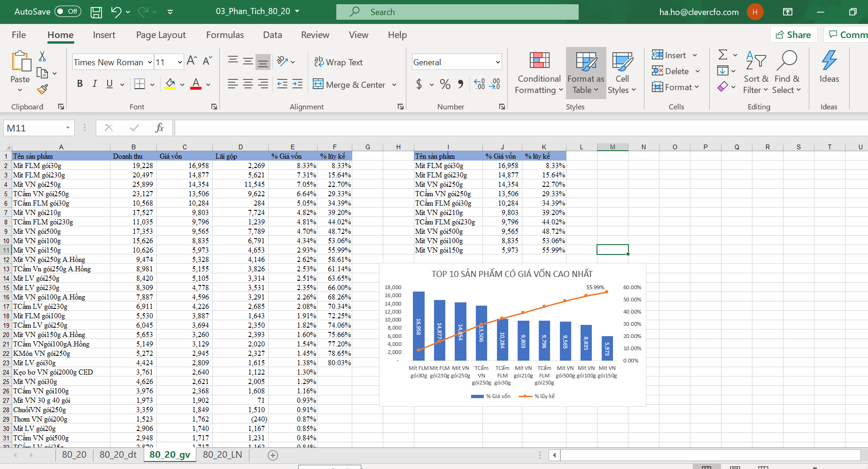Click in the Search box
This screenshot has width=868, height=469.
pos(457,12)
